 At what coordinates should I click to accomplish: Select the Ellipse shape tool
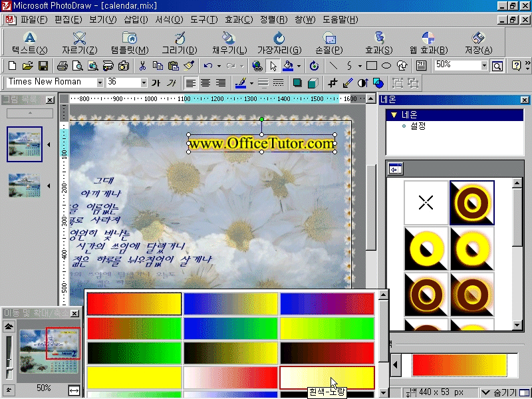tap(386, 65)
